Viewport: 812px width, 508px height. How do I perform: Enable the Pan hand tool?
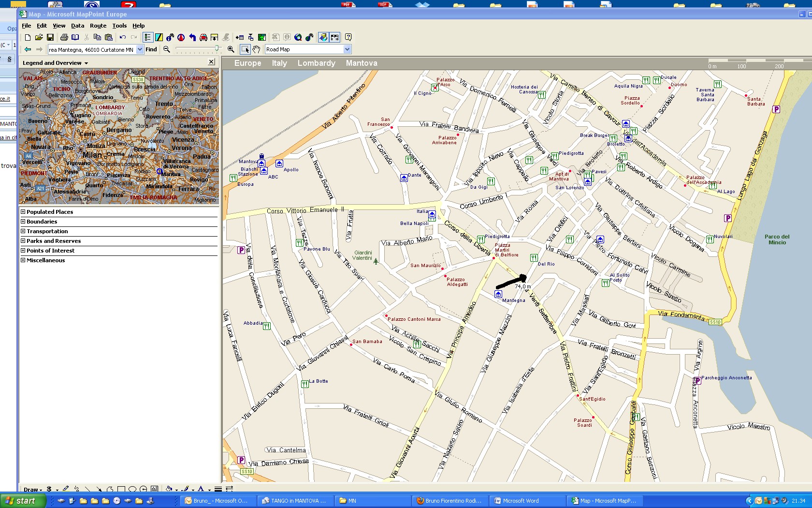[x=256, y=49]
